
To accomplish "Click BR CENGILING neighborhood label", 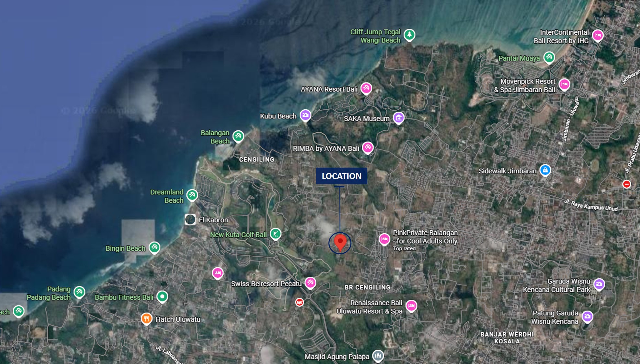I will click(367, 287).
